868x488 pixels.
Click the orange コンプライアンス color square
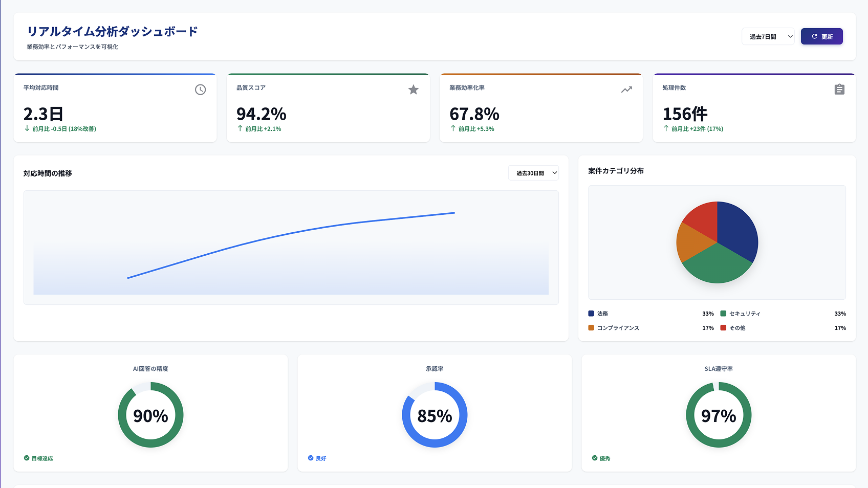click(x=590, y=328)
